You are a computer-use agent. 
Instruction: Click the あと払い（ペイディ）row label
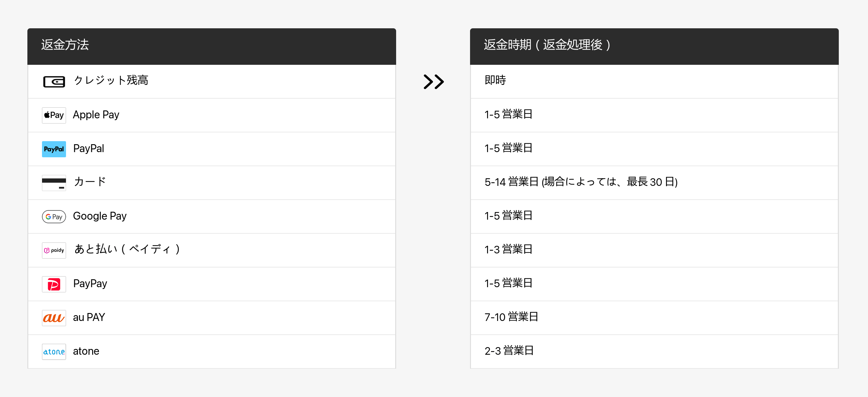[x=127, y=249]
